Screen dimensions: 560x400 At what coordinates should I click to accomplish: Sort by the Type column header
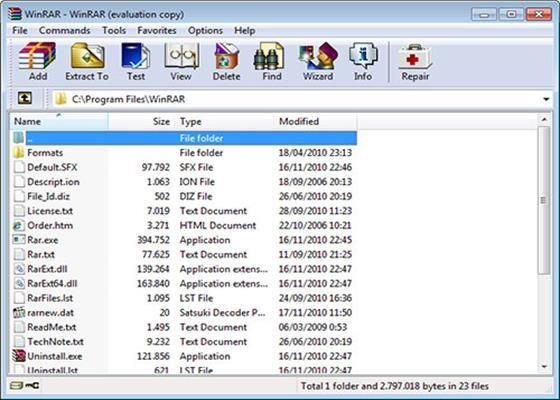(x=224, y=121)
